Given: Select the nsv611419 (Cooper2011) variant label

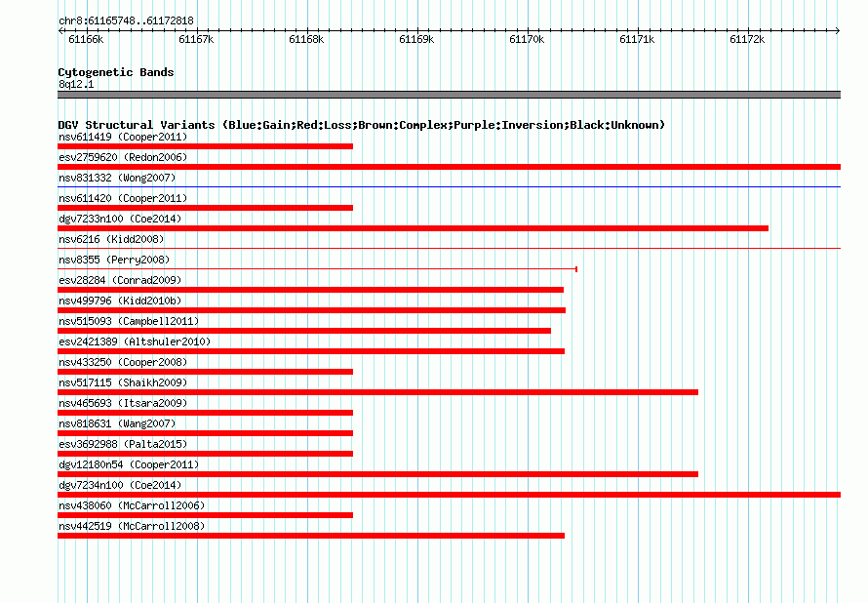Looking at the screenshot, I should pos(123,137).
